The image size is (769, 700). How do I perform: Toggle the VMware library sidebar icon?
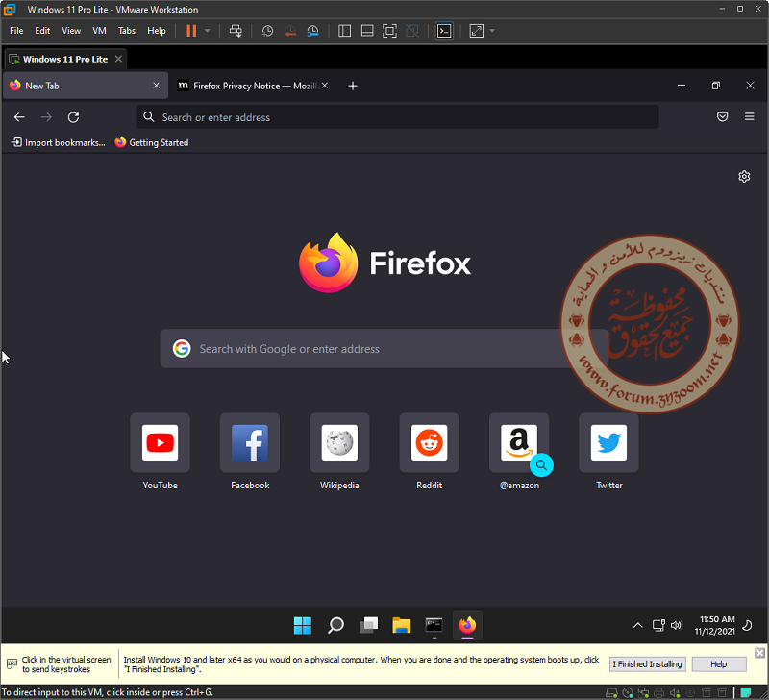(x=345, y=31)
